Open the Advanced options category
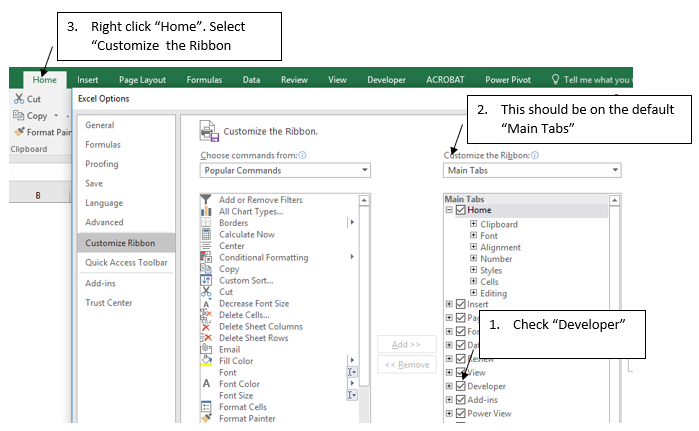The height and width of the screenshot is (431, 699). coord(104,222)
